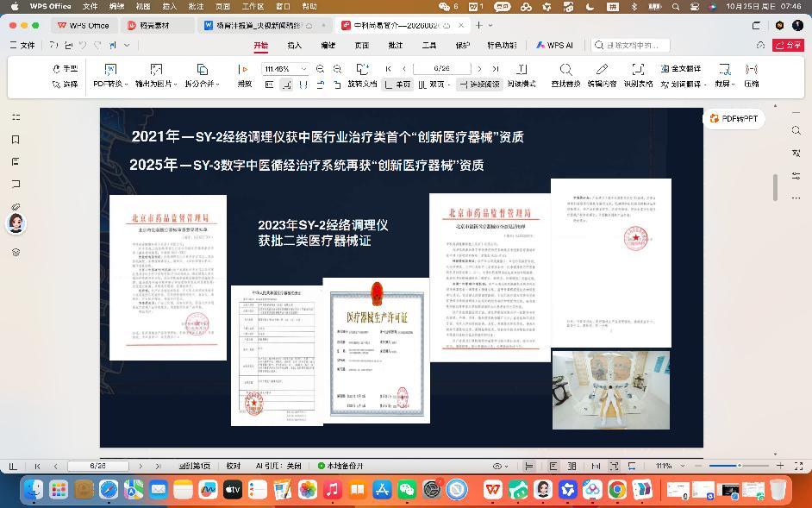Click the document search field

coord(631,46)
